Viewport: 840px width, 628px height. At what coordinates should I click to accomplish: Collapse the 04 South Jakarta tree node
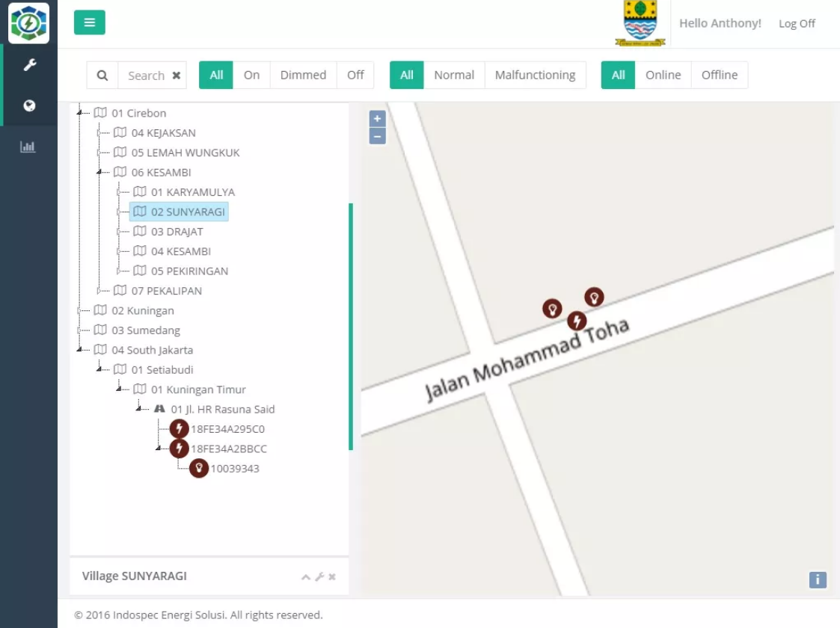point(79,350)
